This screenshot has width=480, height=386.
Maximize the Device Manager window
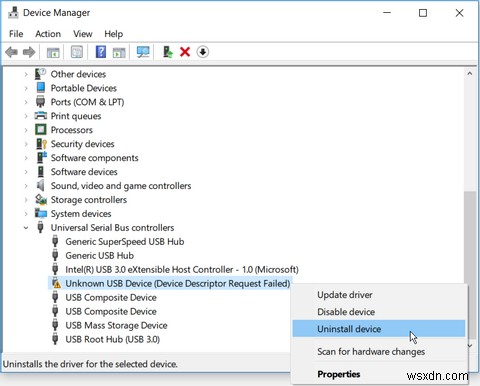coord(423,13)
